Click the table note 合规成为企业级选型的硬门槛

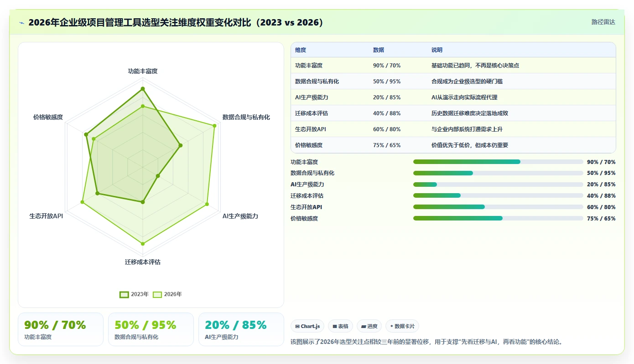[x=467, y=82]
